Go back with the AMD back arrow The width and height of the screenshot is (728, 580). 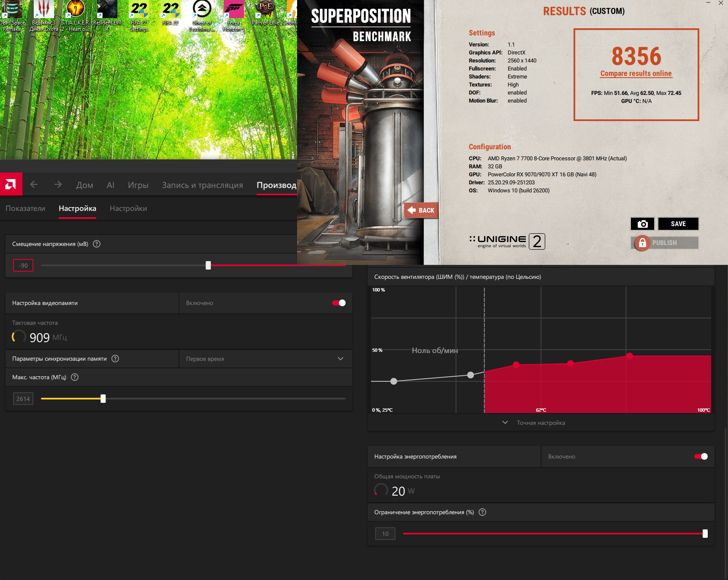pyautogui.click(x=34, y=184)
